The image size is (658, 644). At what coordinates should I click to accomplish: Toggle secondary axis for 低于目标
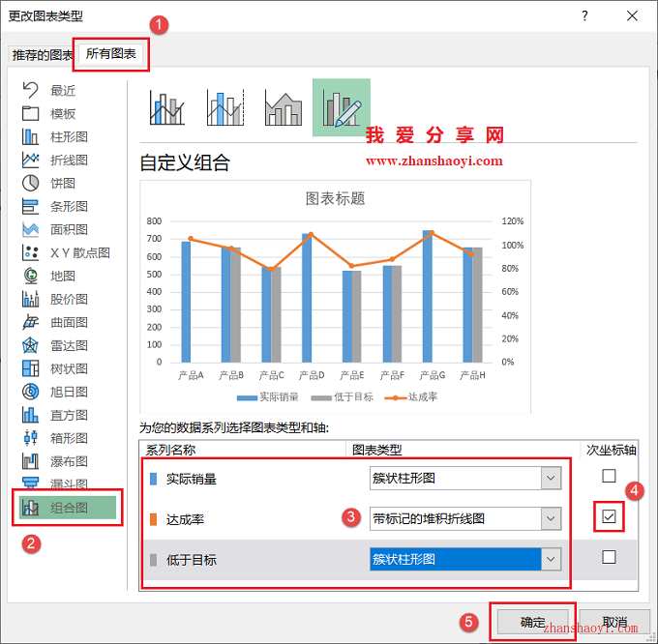609,557
